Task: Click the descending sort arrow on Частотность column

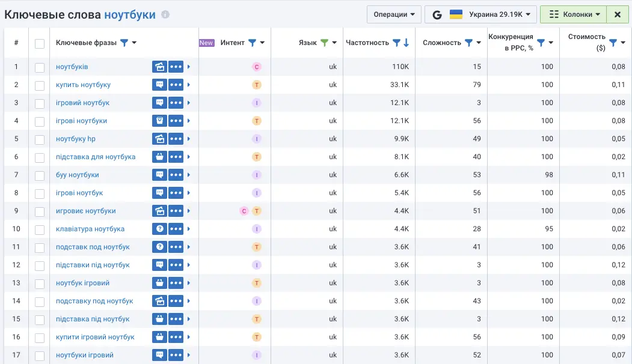Action: pyautogui.click(x=405, y=43)
